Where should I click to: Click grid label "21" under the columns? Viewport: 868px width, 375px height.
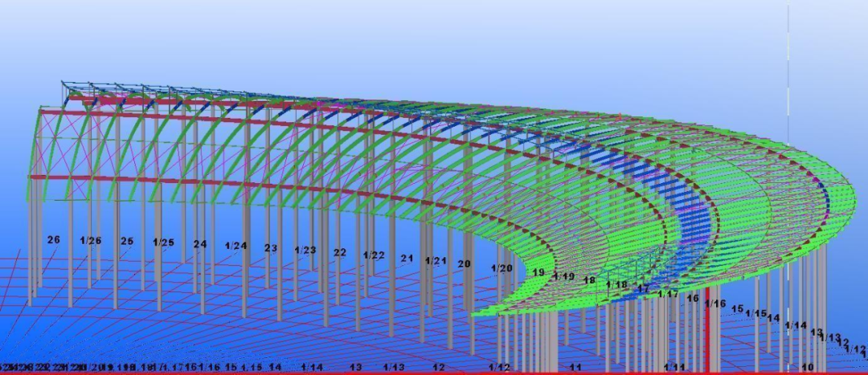tap(407, 259)
